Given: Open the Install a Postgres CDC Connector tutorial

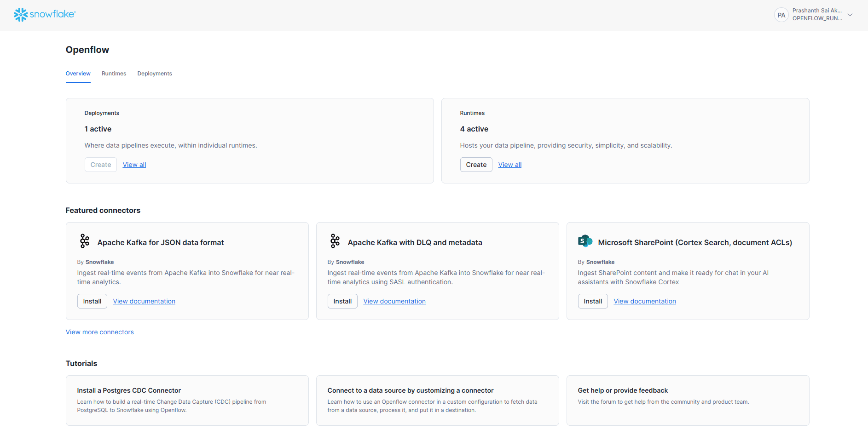Looking at the screenshot, I should point(129,390).
